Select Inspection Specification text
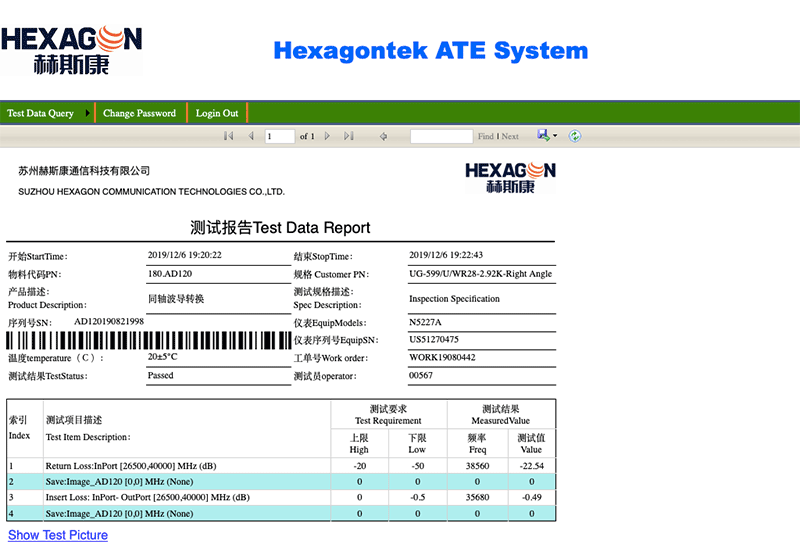This screenshot has height=548, width=800. pos(454,299)
